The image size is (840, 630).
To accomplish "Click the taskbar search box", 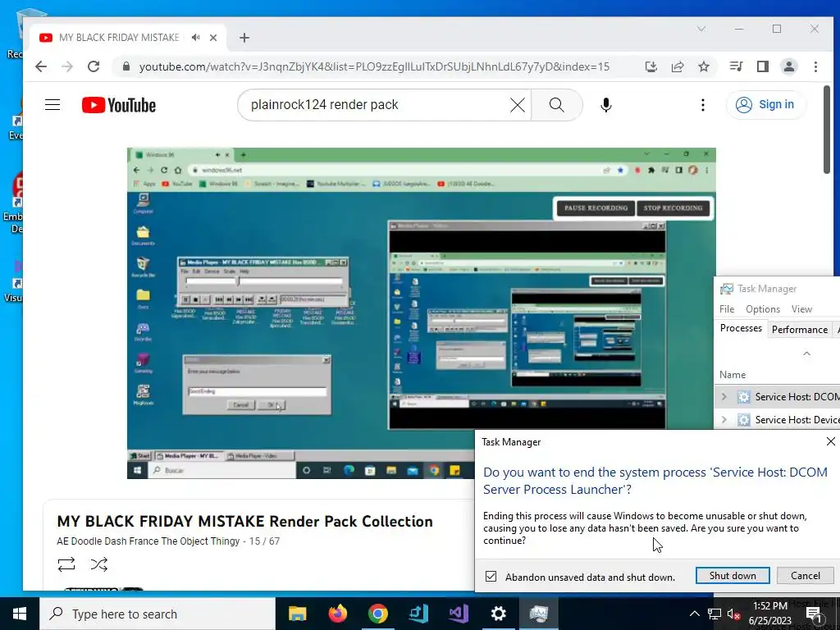I will pos(158,614).
